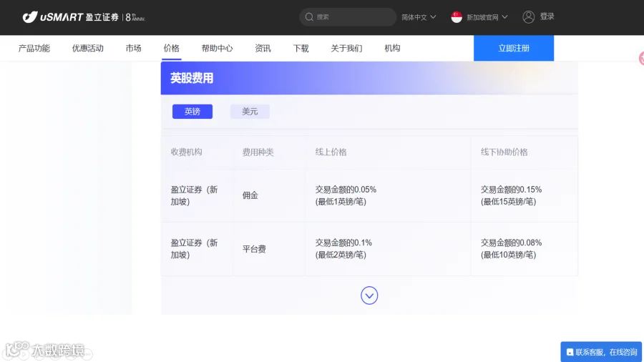
Task: Go to the 下载 page
Action: pos(301,48)
